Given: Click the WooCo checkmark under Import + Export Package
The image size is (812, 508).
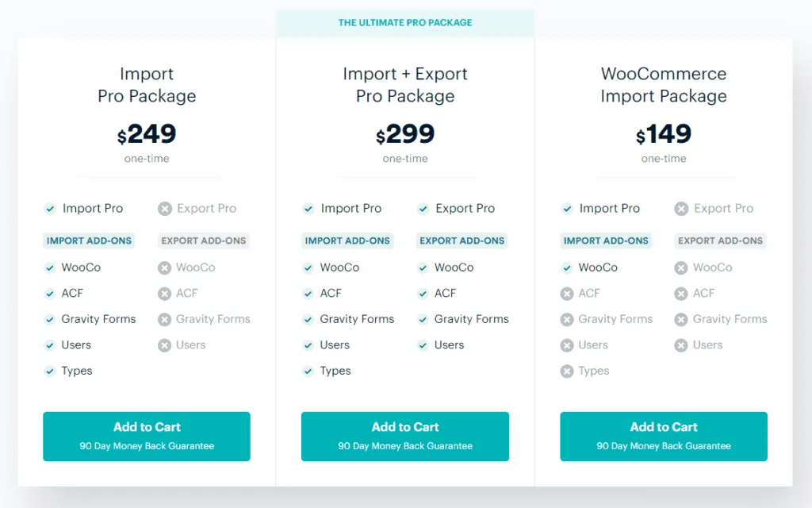Looking at the screenshot, I should coord(308,267).
